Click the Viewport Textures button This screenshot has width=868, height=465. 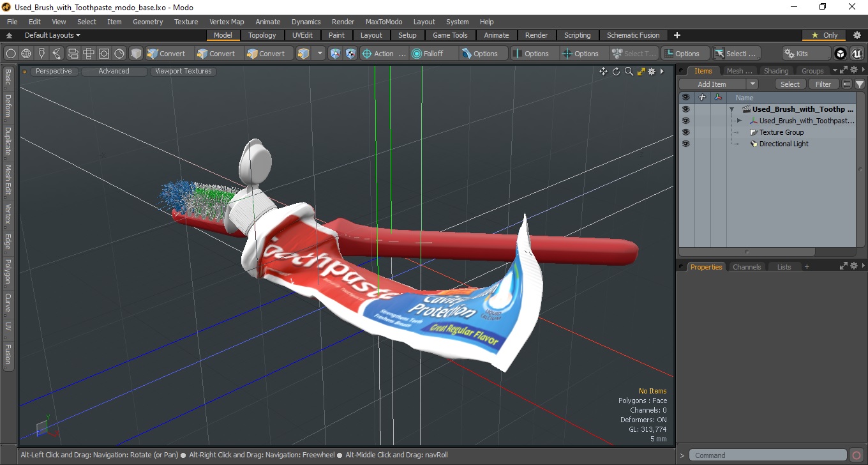click(184, 72)
